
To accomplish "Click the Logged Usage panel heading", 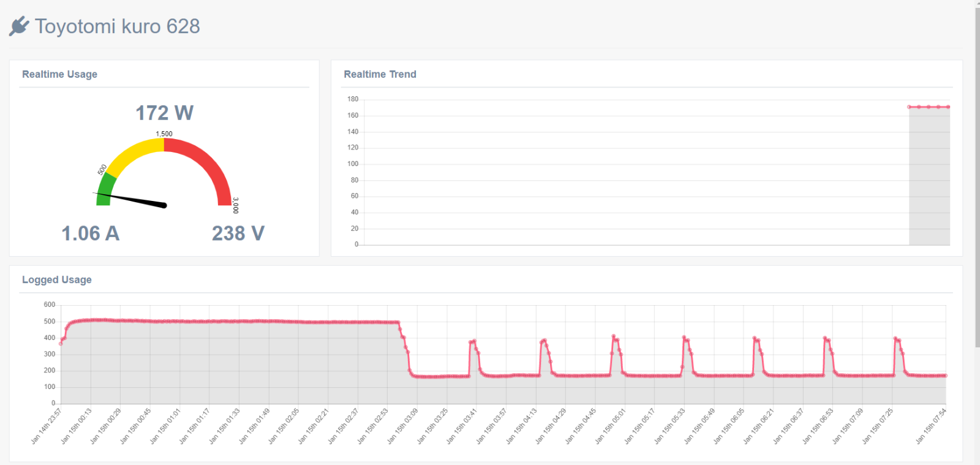I will point(57,279).
